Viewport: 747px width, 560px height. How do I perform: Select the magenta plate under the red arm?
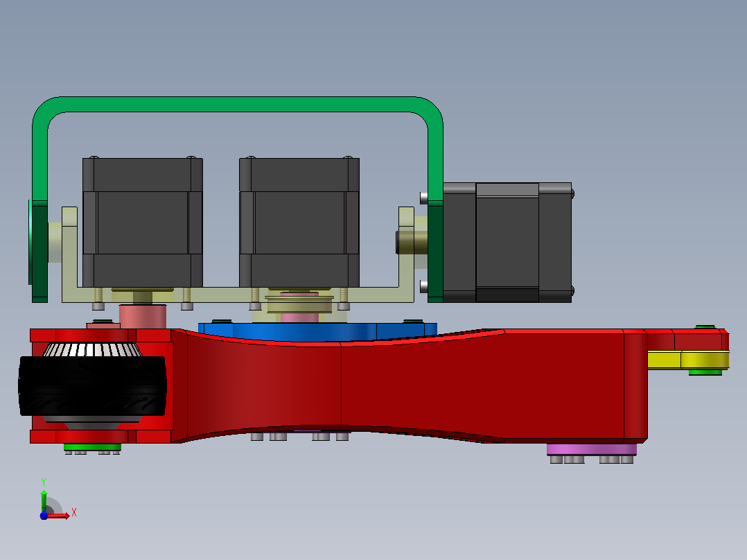(591, 449)
